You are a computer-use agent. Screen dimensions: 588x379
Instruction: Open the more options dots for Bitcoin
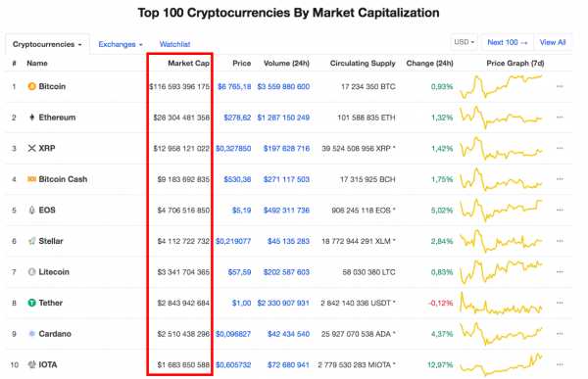coord(560,86)
